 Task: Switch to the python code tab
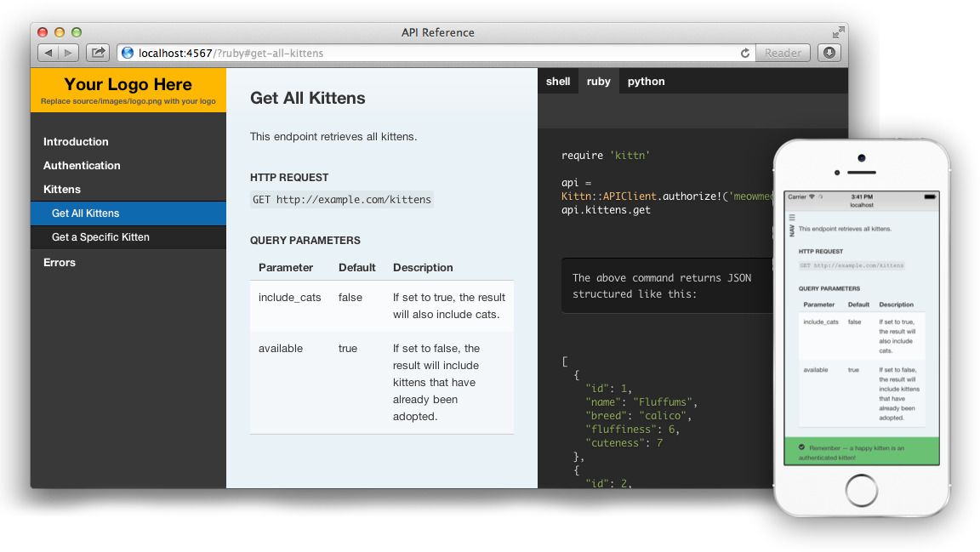647,81
